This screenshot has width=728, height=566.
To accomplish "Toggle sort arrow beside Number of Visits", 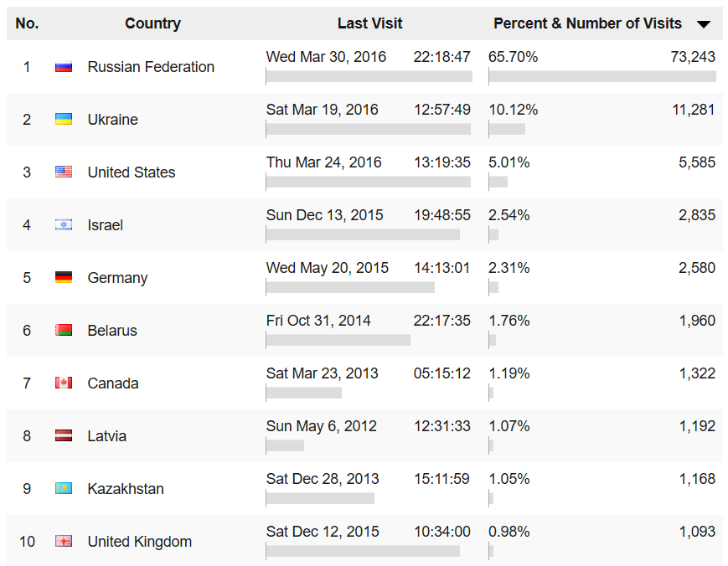I will 704,25.
